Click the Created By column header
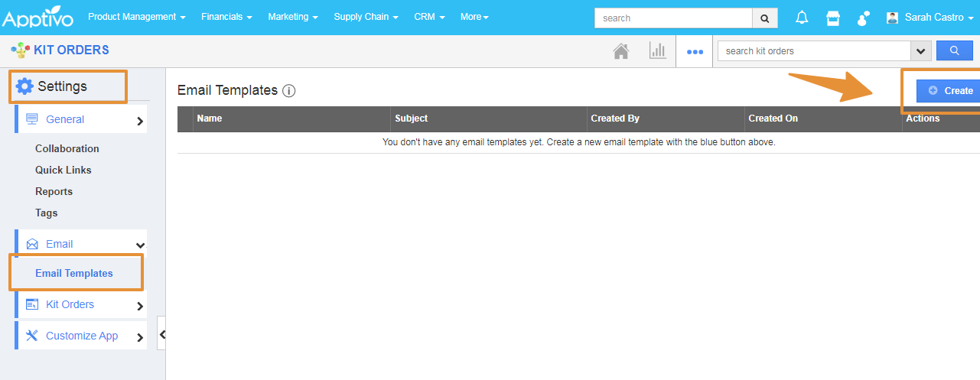 (615, 119)
